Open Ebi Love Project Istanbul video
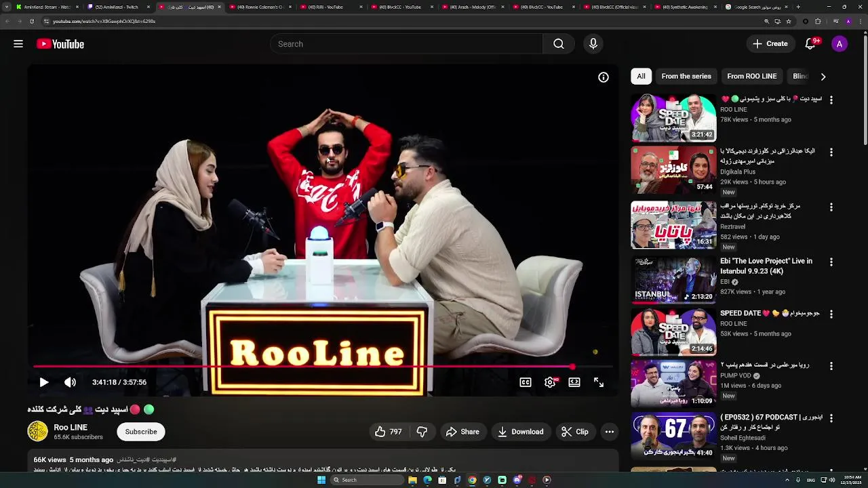Viewport: 868px width, 488px height. pos(673,280)
